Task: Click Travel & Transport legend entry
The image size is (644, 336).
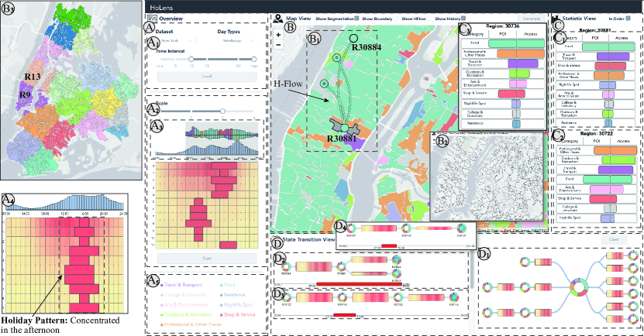Action: point(181,285)
